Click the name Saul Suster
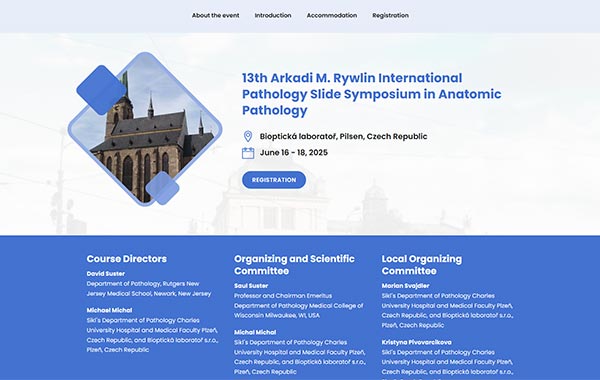Screen dimensions: 600x380 pos(251,285)
